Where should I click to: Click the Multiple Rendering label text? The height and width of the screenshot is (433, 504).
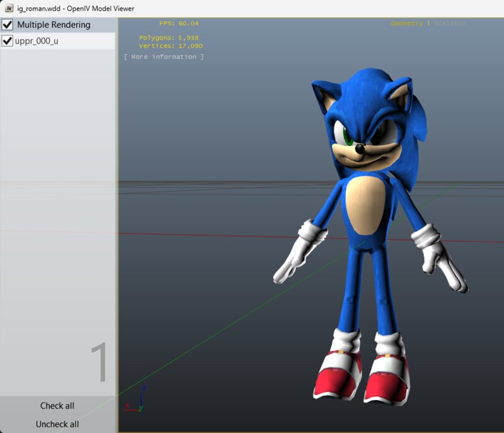[54, 25]
